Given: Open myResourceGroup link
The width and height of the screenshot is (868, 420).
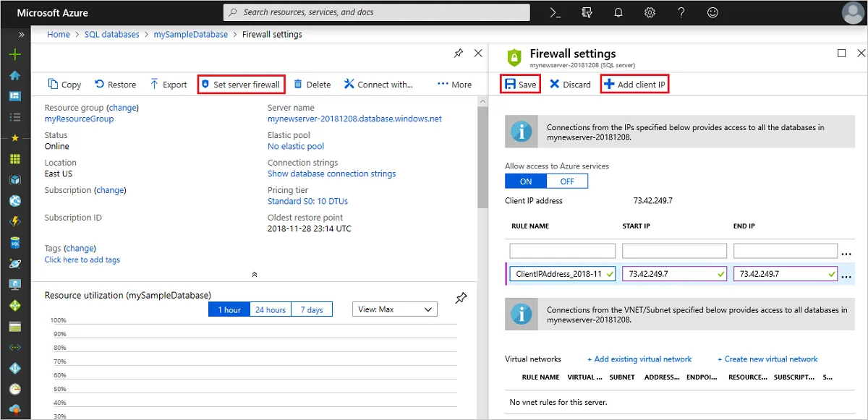Looking at the screenshot, I should tap(79, 119).
